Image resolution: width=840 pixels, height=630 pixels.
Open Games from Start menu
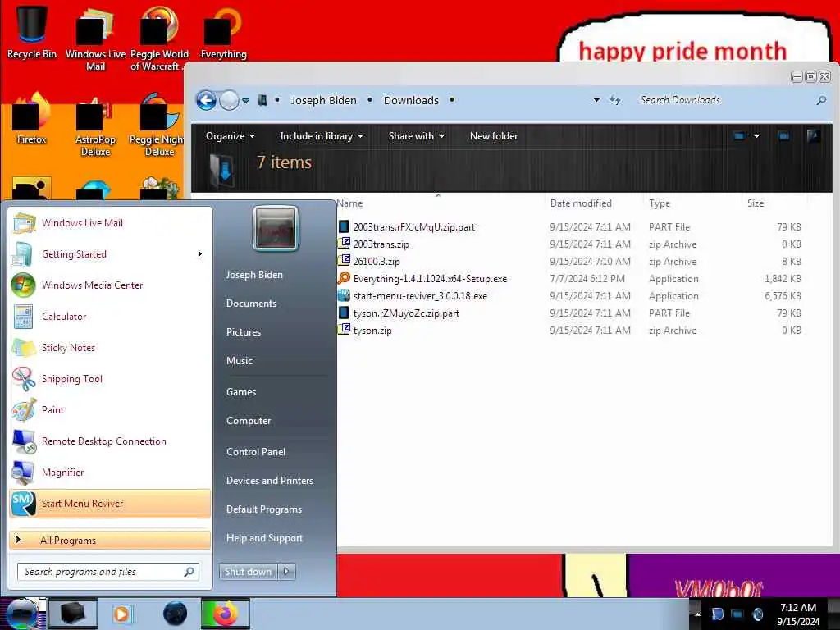[x=241, y=392]
